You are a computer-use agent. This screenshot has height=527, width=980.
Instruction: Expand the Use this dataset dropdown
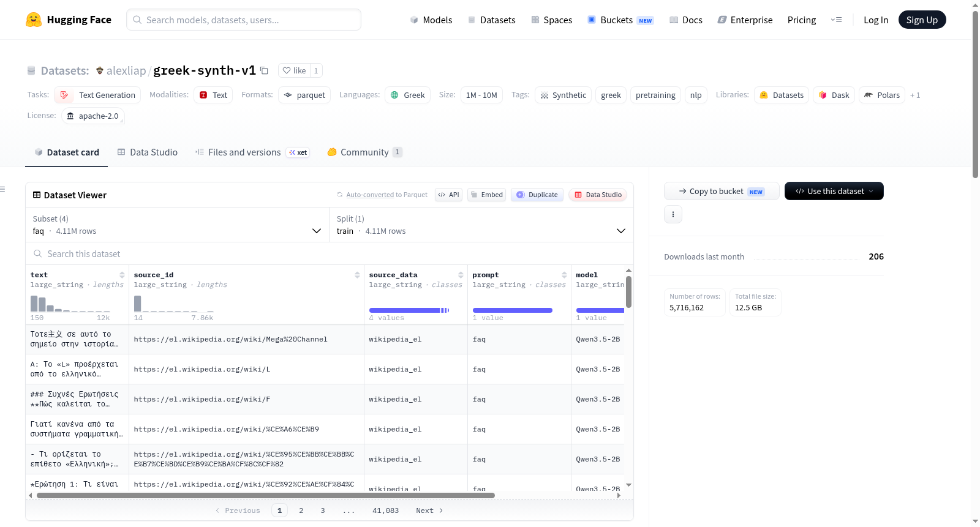[x=834, y=191]
